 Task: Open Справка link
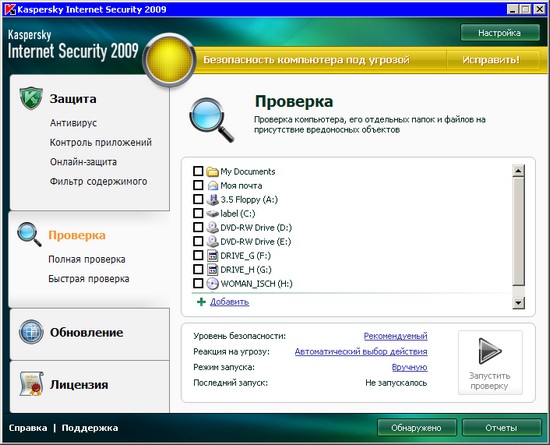click(x=28, y=428)
